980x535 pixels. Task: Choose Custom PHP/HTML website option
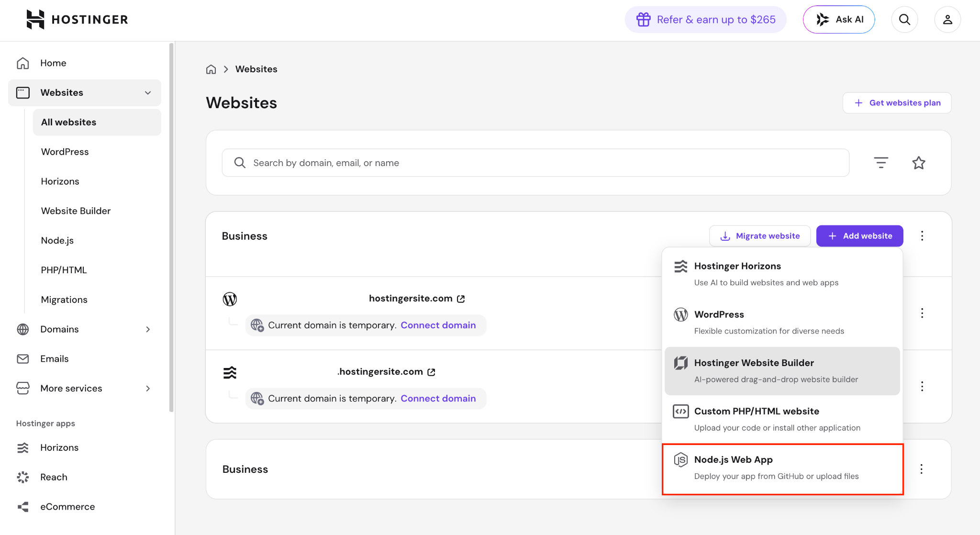[782, 419]
